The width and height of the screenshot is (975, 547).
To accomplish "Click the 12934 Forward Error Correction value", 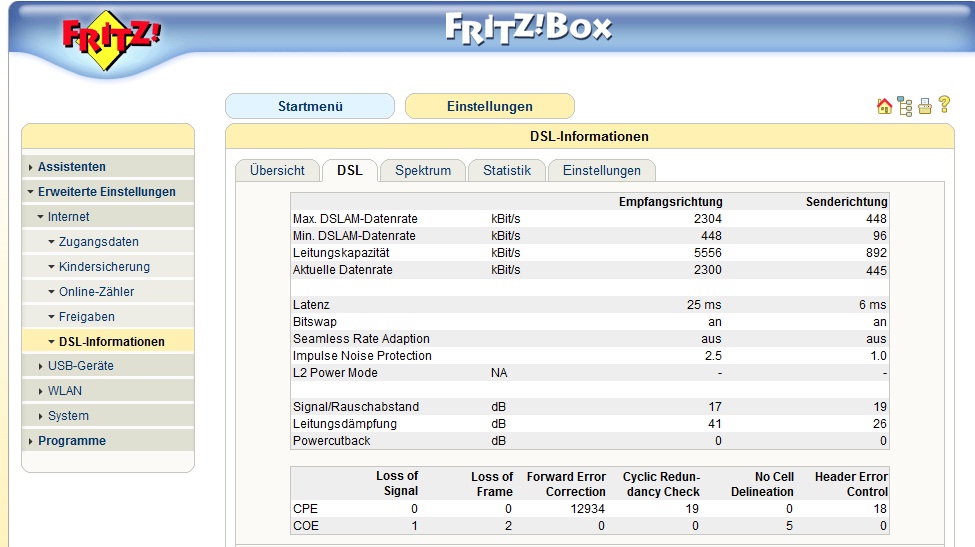I will 588,508.
